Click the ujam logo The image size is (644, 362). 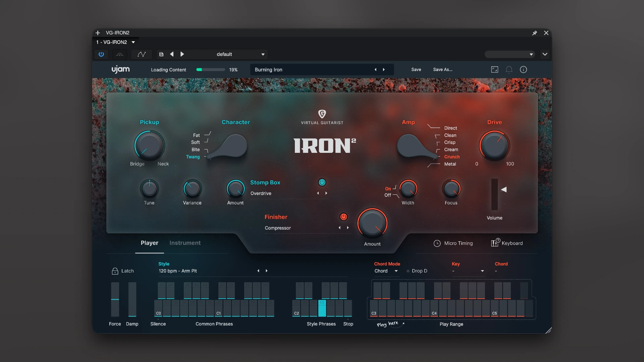(120, 69)
